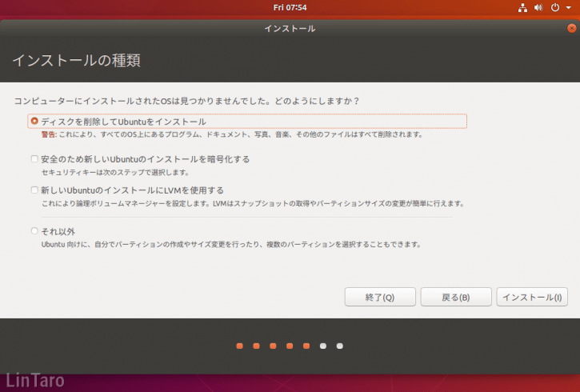This screenshot has width=580, height=392.
Task: Click the last white progress dot
Action: click(339, 346)
